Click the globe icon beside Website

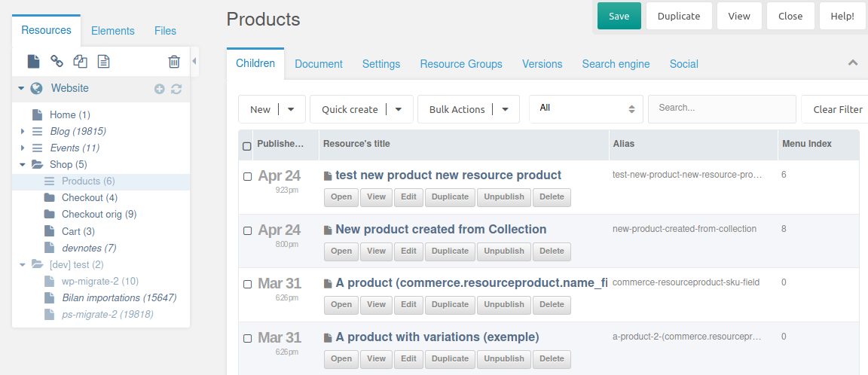pyautogui.click(x=36, y=89)
